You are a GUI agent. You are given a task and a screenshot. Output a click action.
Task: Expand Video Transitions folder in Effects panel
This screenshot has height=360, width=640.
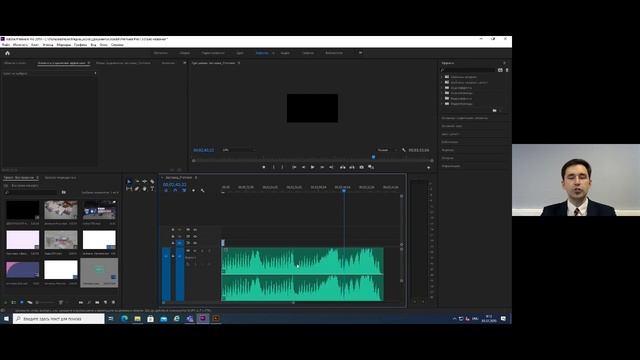click(442, 104)
